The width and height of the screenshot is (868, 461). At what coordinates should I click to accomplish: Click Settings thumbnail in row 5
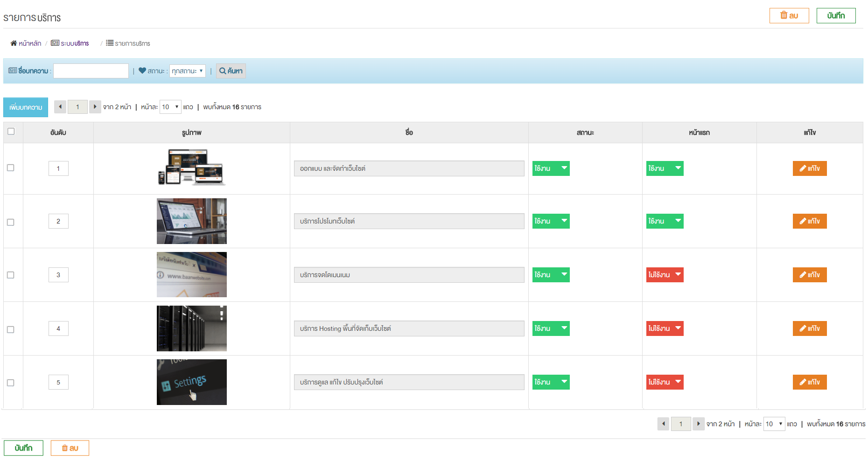click(192, 382)
